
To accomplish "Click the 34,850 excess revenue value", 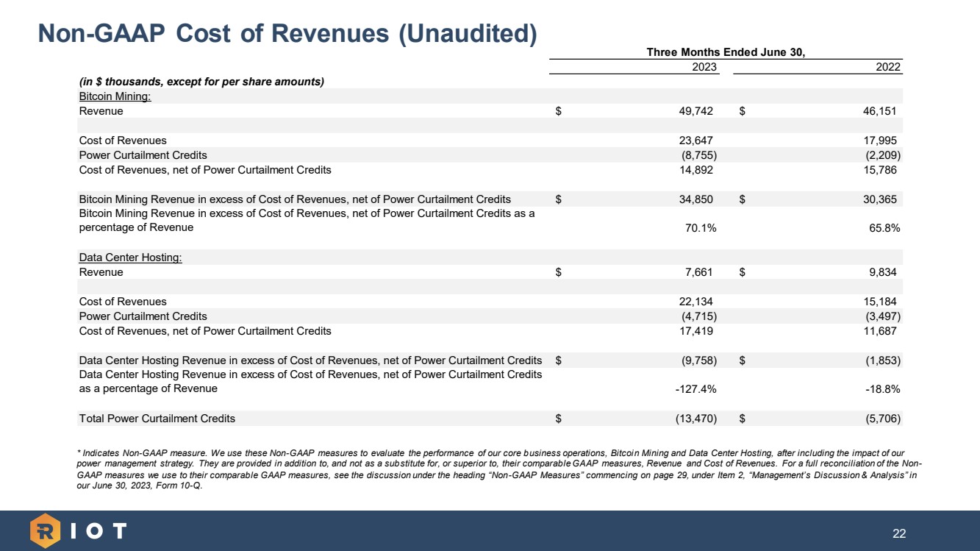I will (695, 199).
